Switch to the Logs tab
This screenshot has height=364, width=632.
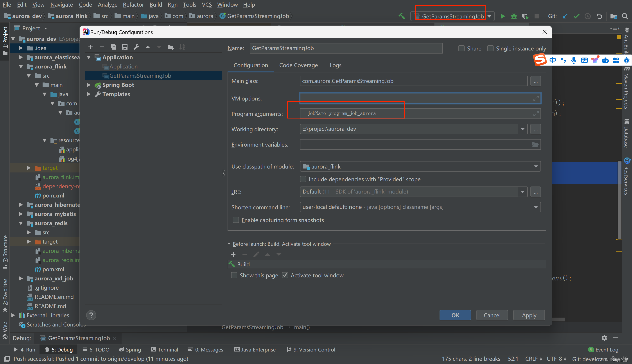coord(335,65)
